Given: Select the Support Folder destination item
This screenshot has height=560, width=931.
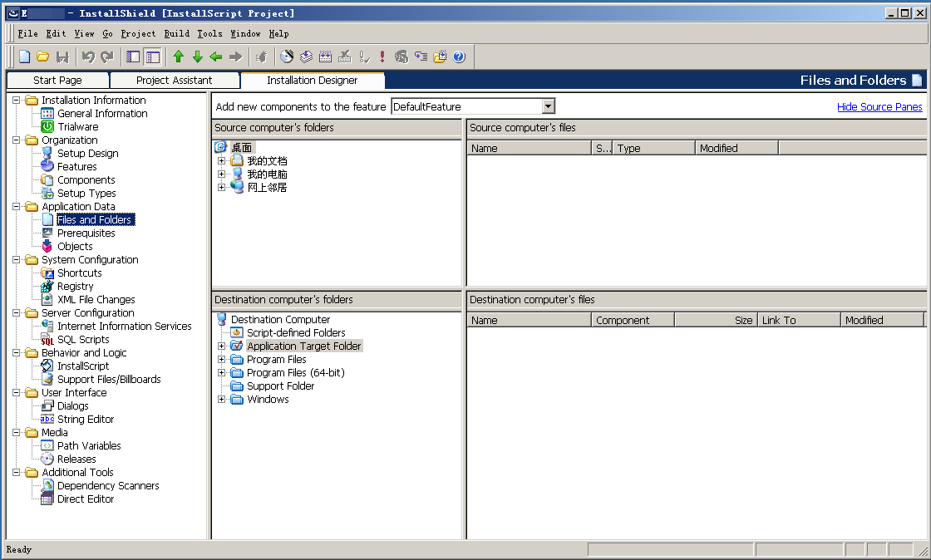Looking at the screenshot, I should click(x=280, y=386).
